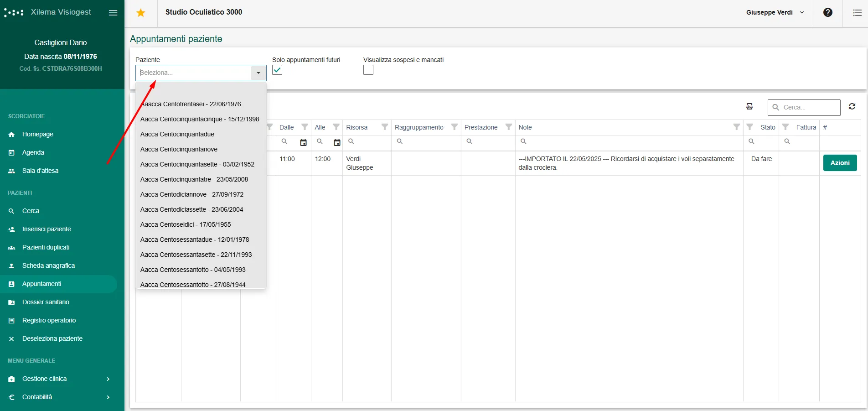Open filter for Stato column

[x=750, y=127]
